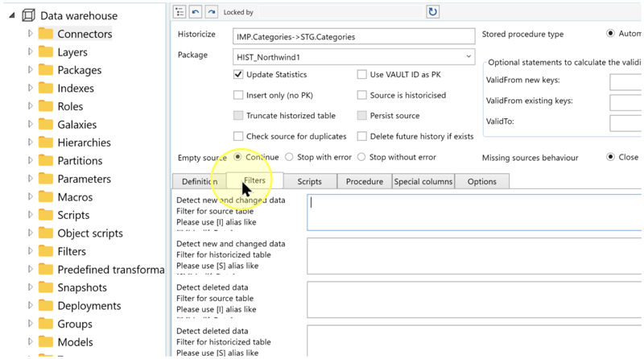Image resolution: width=644 pixels, height=359 pixels.
Task: Expand the Deployments tree node arrow
Action: [30, 306]
